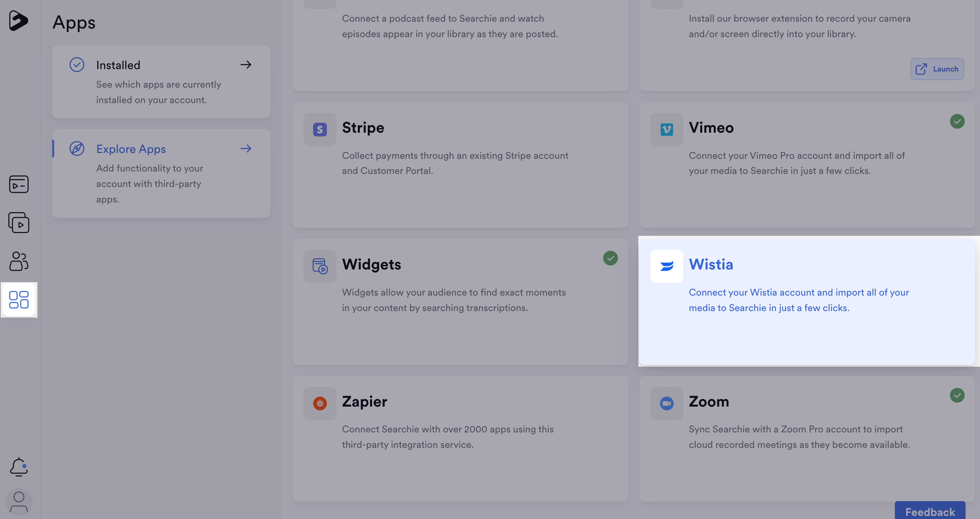Open the Feedback button

tap(930, 511)
